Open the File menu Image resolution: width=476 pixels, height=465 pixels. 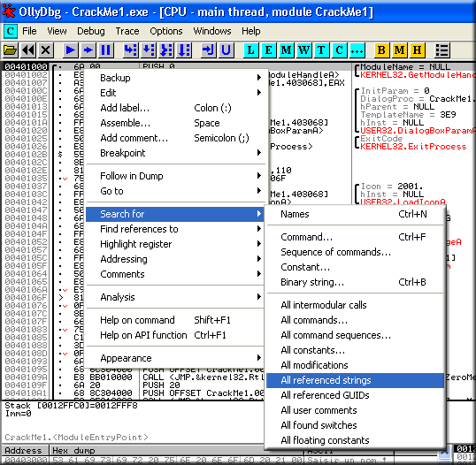[29, 31]
